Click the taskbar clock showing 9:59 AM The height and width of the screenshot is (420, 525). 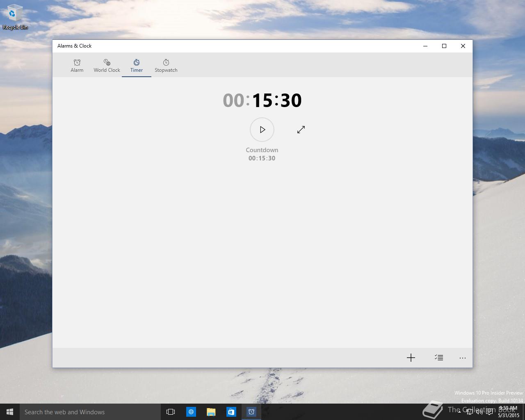508,412
